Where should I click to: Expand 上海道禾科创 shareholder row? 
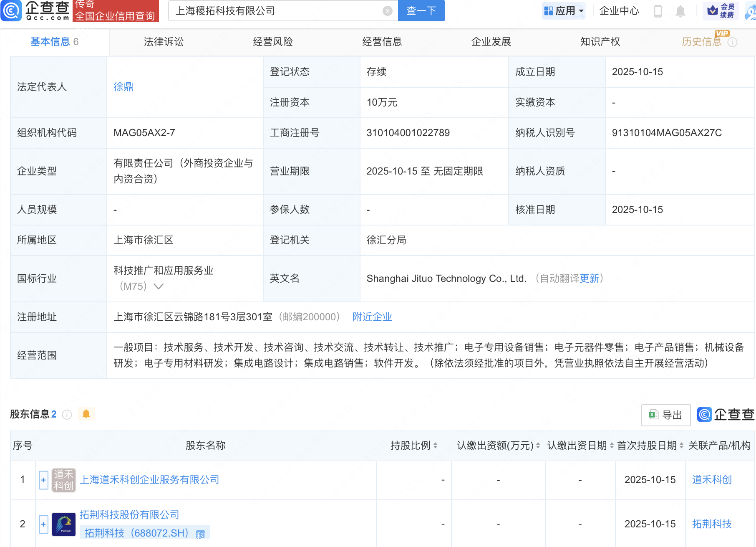point(43,480)
